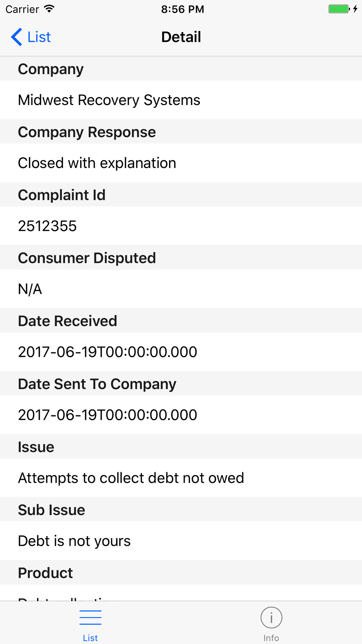Open the Info tab icon
This screenshot has width=362, height=644.
(x=271, y=618)
